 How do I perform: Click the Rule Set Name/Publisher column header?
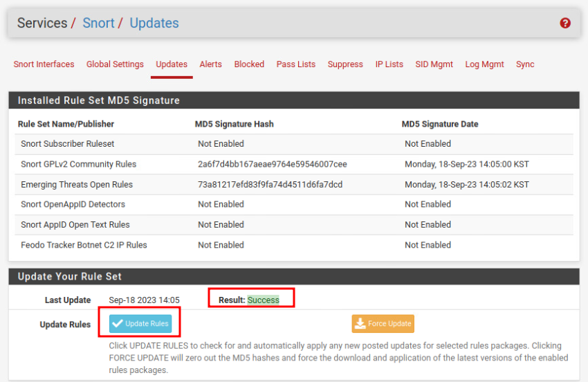66,124
